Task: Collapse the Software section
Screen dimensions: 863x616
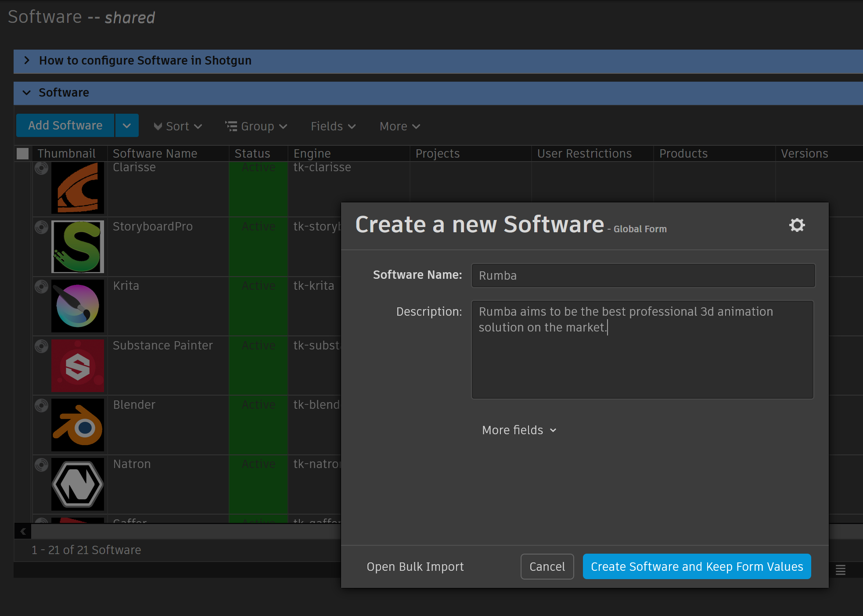Action: coord(27,93)
